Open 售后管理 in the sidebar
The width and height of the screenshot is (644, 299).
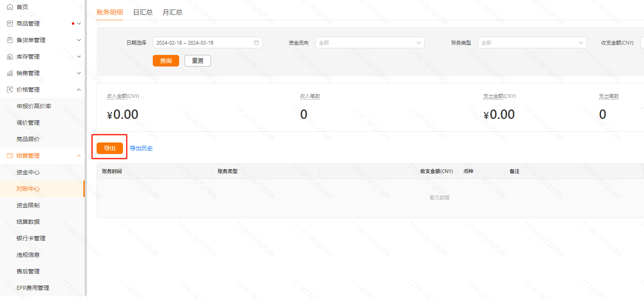pyautogui.click(x=28, y=271)
